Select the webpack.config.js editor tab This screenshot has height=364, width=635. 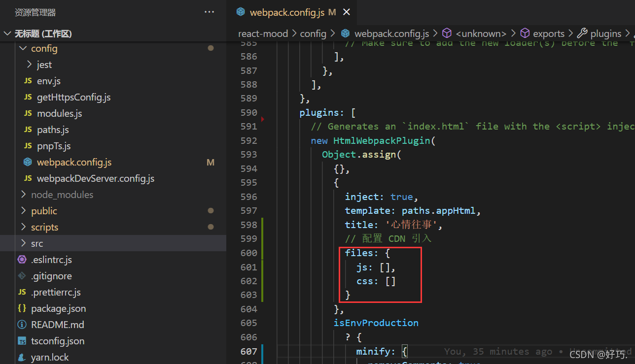[x=293, y=12]
